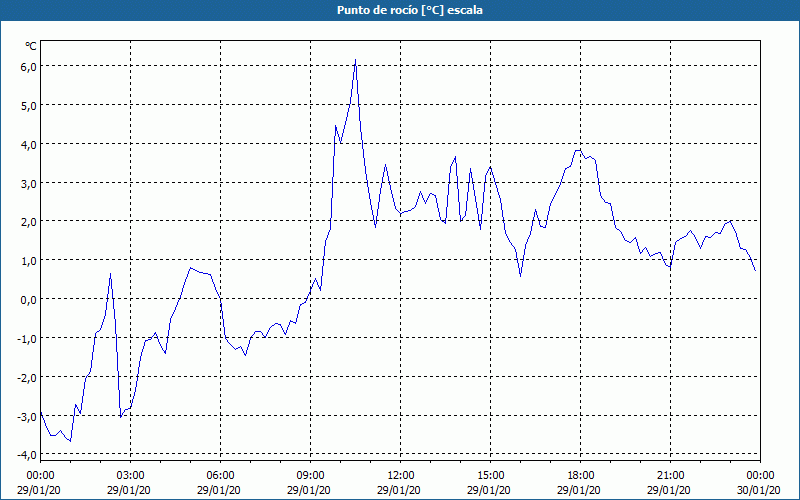Click the chart title 'Punto de rocío [°C] escala'
The width and height of the screenshot is (800, 500).
click(x=410, y=10)
